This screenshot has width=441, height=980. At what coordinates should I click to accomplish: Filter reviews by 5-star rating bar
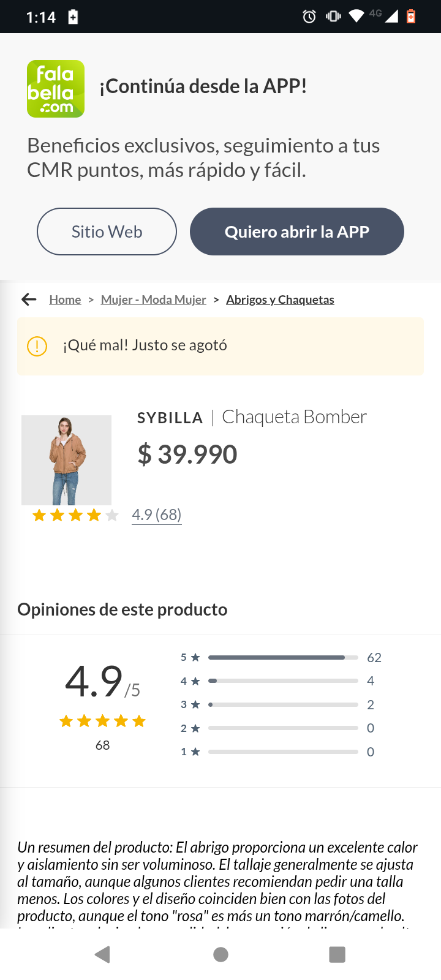[283, 657]
